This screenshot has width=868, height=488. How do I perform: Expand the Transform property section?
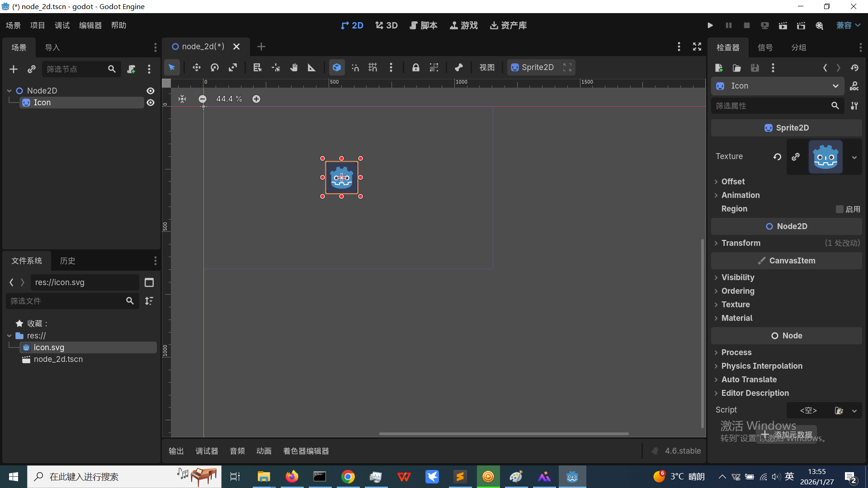(x=741, y=243)
